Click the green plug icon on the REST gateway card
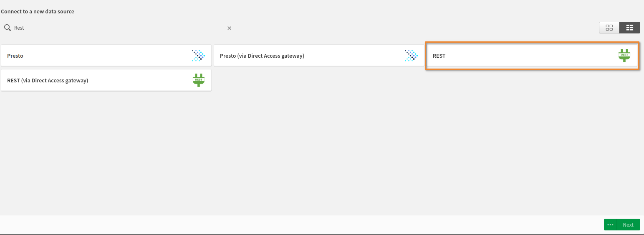644x235 pixels. pos(199,80)
